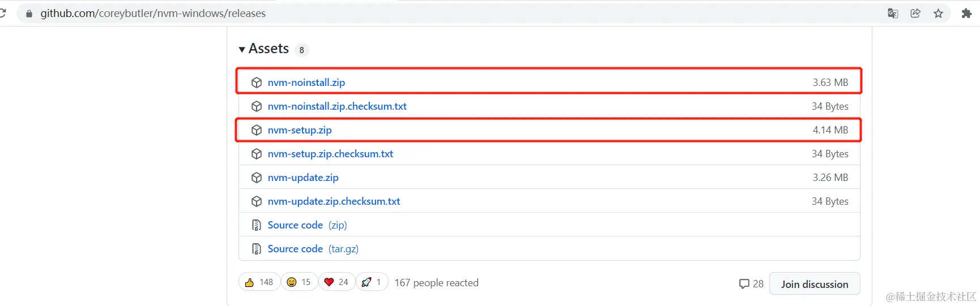Download Source code (zip)
This screenshot has width=980, height=306.
(307, 225)
